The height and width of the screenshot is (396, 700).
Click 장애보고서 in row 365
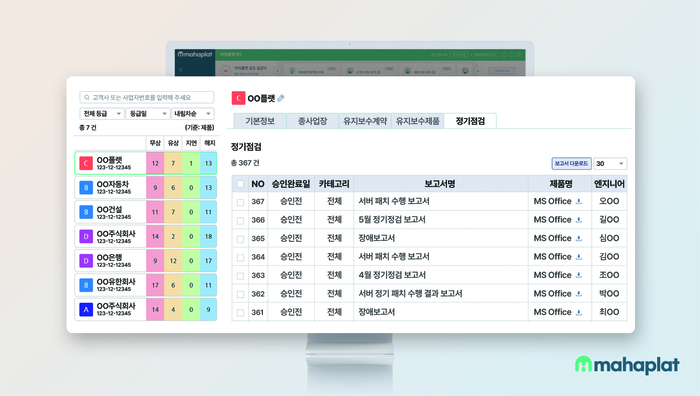[x=377, y=238]
